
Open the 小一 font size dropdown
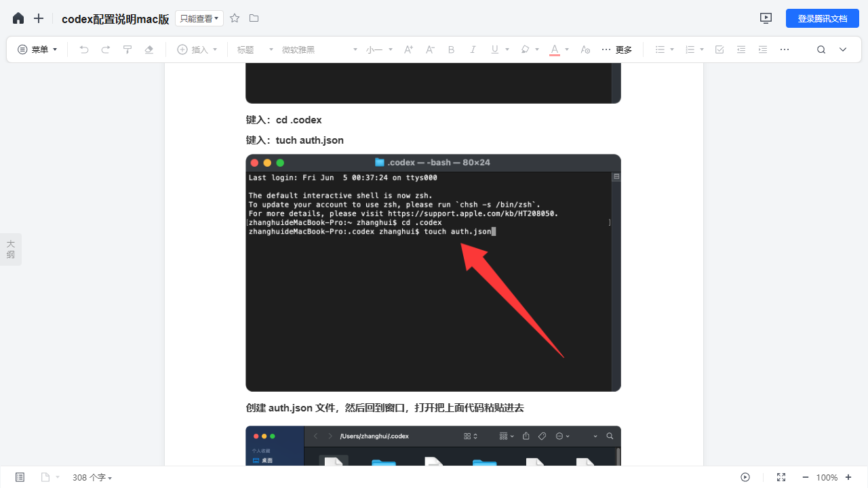379,49
